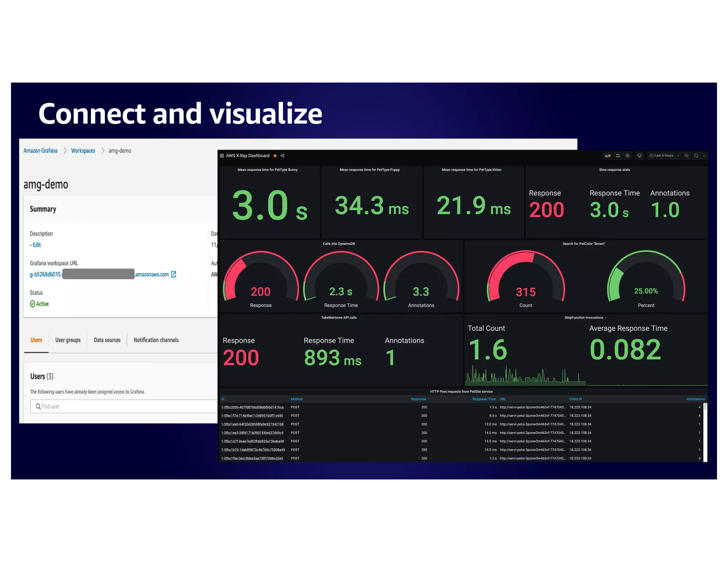Open the Notification channels tab
Image resolution: width=728 pixels, height=562 pixels.
coord(156,340)
